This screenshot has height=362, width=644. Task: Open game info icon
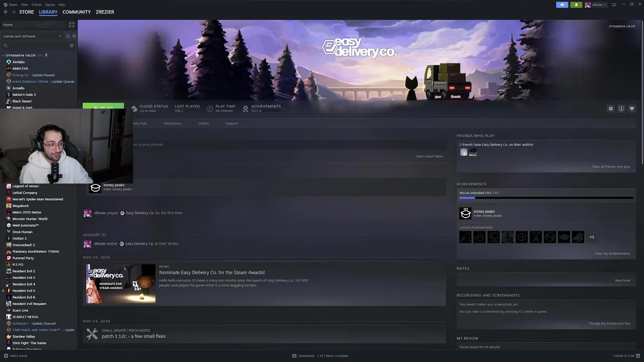621,109
